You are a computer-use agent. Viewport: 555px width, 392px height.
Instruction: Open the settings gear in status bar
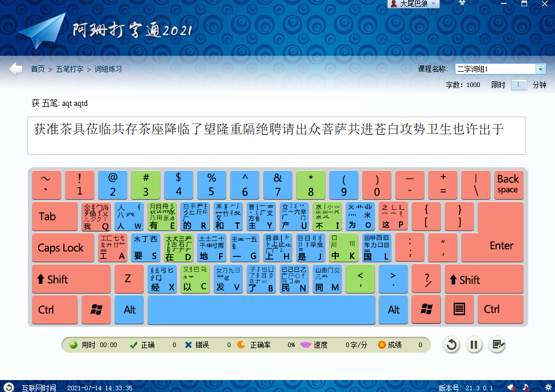click(548, 387)
